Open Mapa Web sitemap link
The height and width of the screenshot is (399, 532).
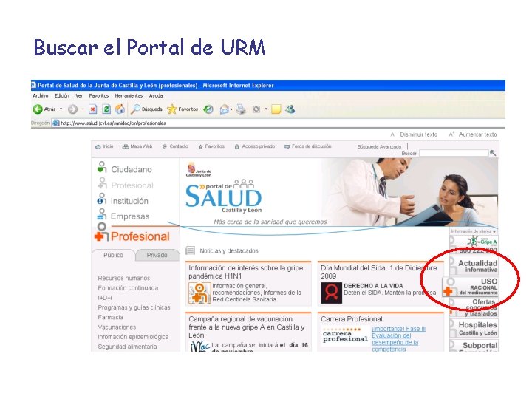[x=137, y=146]
